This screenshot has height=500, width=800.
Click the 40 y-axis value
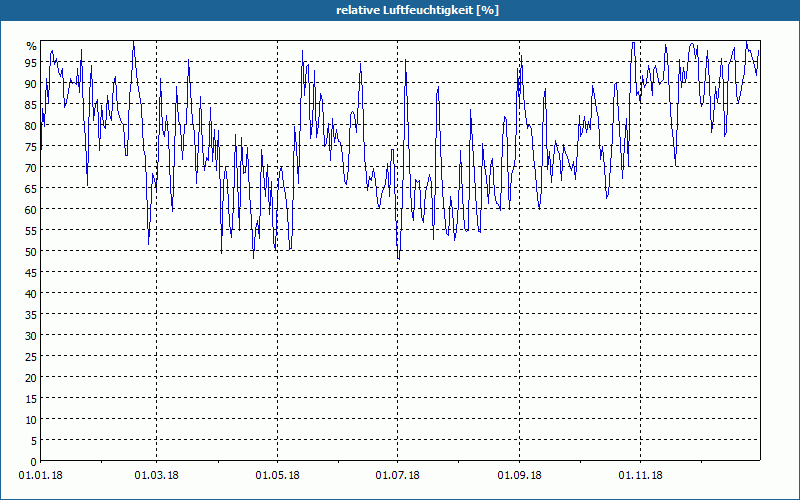pyautogui.click(x=31, y=294)
